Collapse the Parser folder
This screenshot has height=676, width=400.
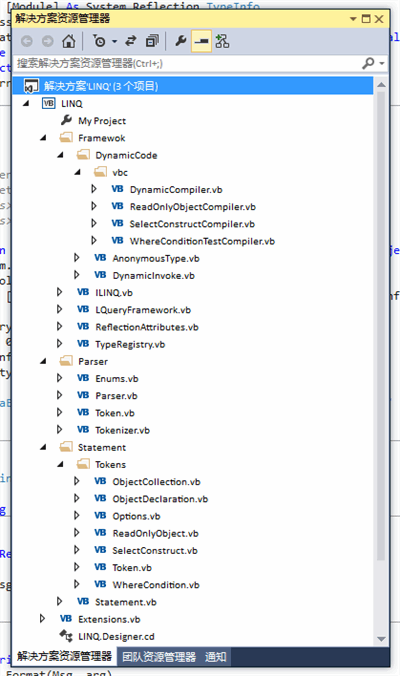point(43,361)
